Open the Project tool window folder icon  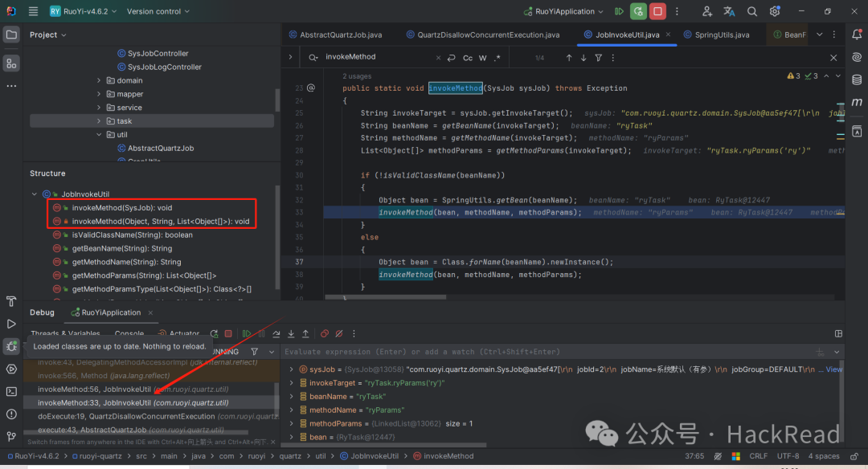(x=11, y=35)
